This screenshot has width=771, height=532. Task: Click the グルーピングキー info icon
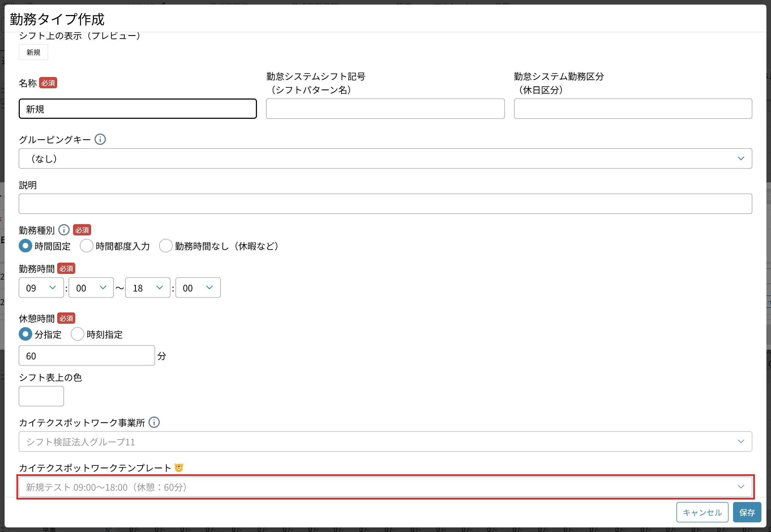(100, 139)
